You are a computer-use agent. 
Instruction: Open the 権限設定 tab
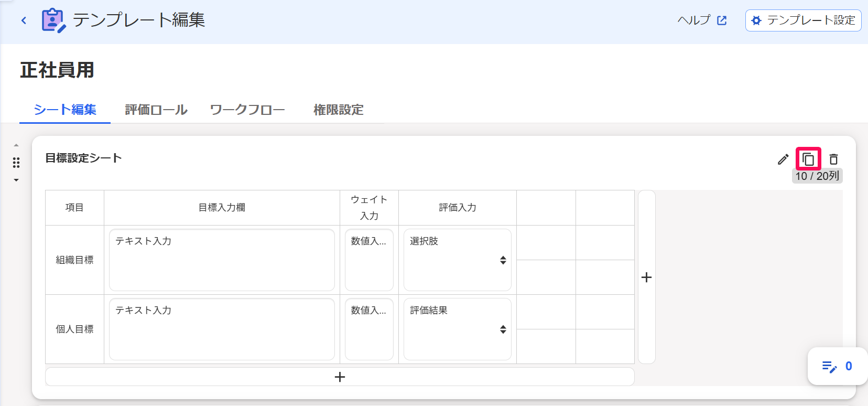338,110
